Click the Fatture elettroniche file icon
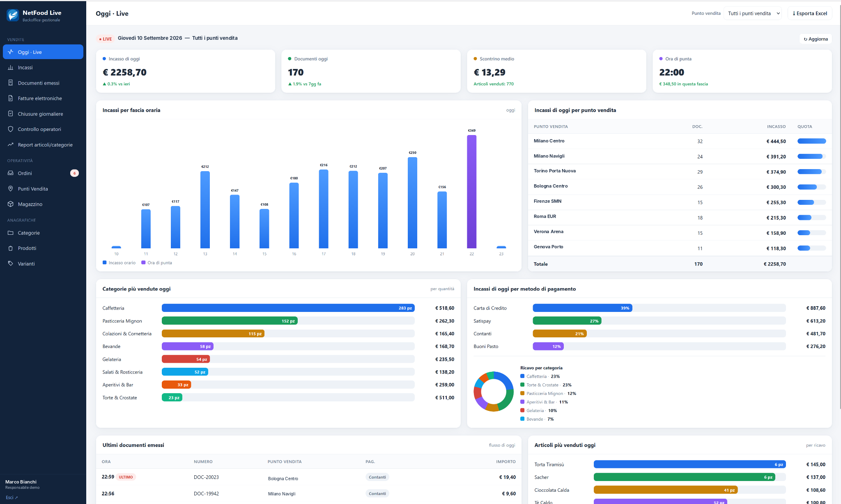 coord(11,99)
